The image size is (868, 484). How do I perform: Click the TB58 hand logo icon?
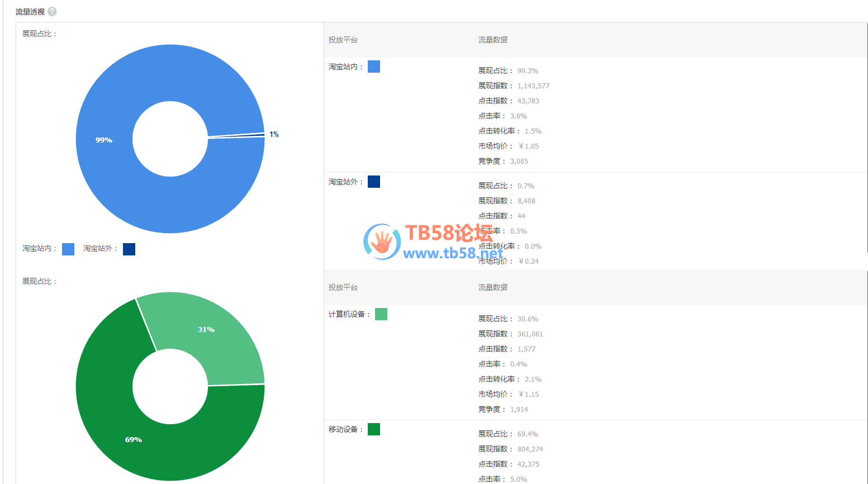tap(382, 242)
